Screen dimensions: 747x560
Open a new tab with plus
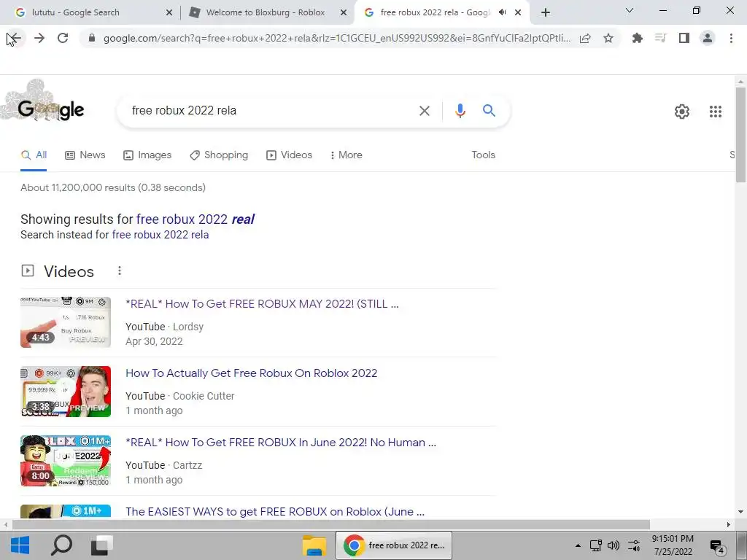[x=546, y=12]
